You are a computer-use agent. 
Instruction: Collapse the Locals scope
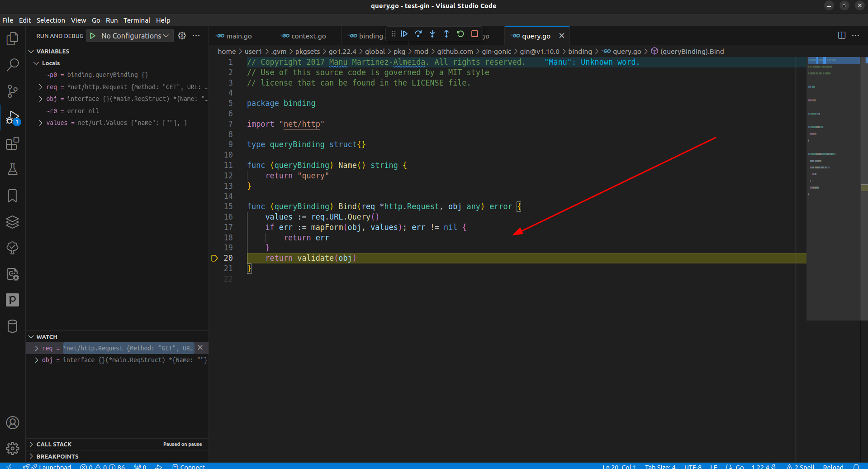tap(51, 63)
